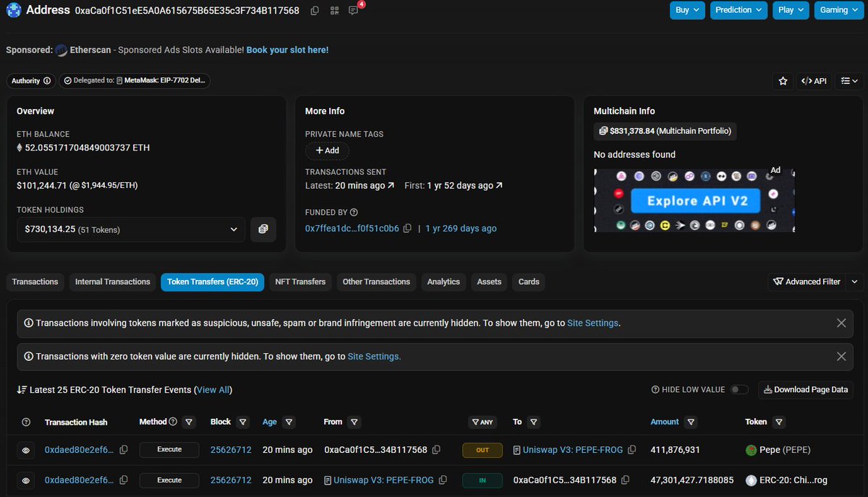Open the latest sent transaction link

pyautogui.click(x=365, y=186)
